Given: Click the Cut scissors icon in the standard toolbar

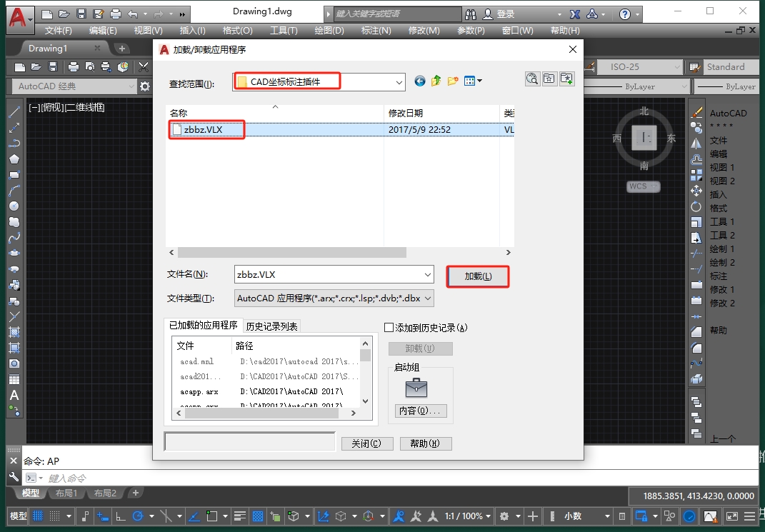Looking at the screenshot, I should tap(144, 67).
